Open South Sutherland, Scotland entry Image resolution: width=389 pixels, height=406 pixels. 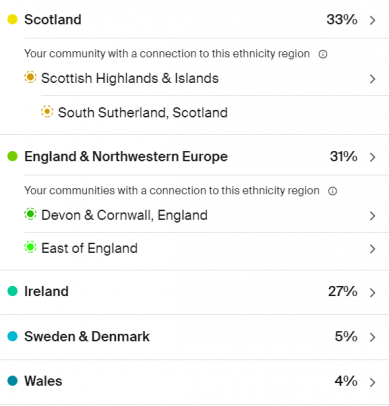(x=143, y=112)
